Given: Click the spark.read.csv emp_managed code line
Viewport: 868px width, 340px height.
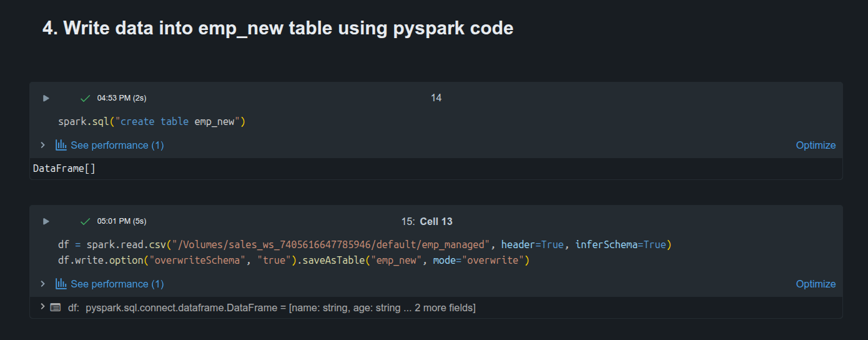Looking at the screenshot, I should tap(365, 244).
